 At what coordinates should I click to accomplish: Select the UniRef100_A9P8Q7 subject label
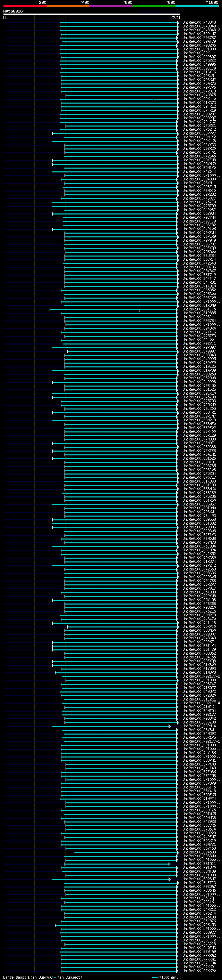(199, 57)
